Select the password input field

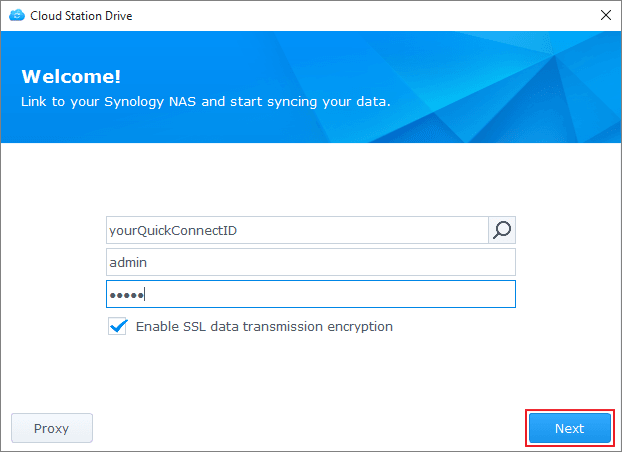[310, 294]
